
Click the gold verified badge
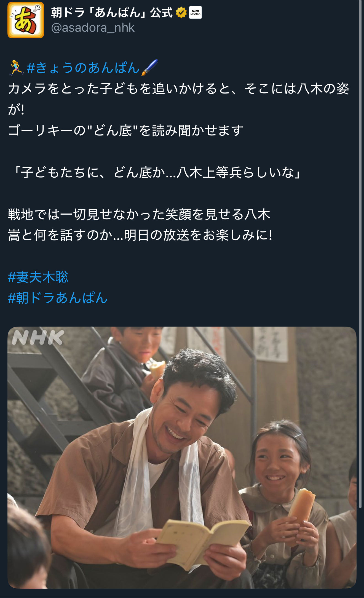pos(181,13)
